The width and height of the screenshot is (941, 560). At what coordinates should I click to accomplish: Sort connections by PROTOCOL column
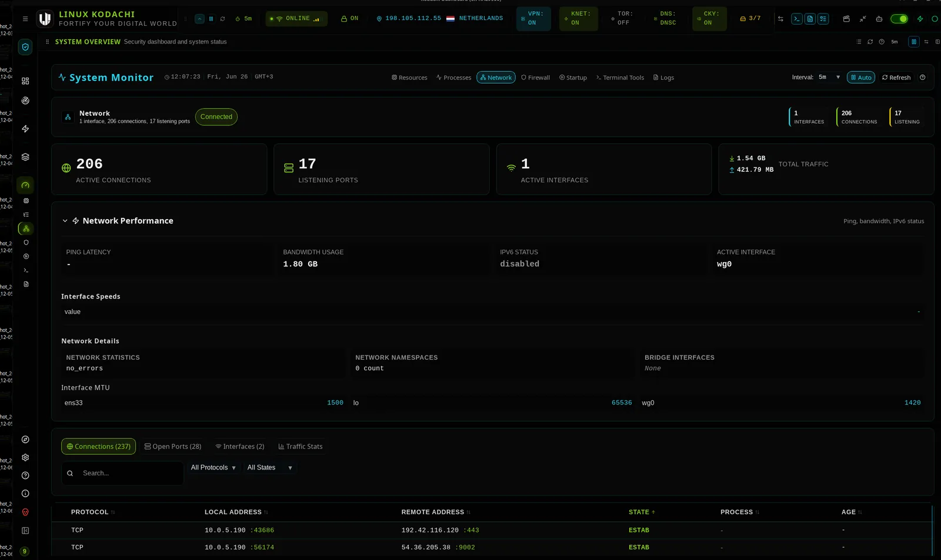[x=93, y=512]
